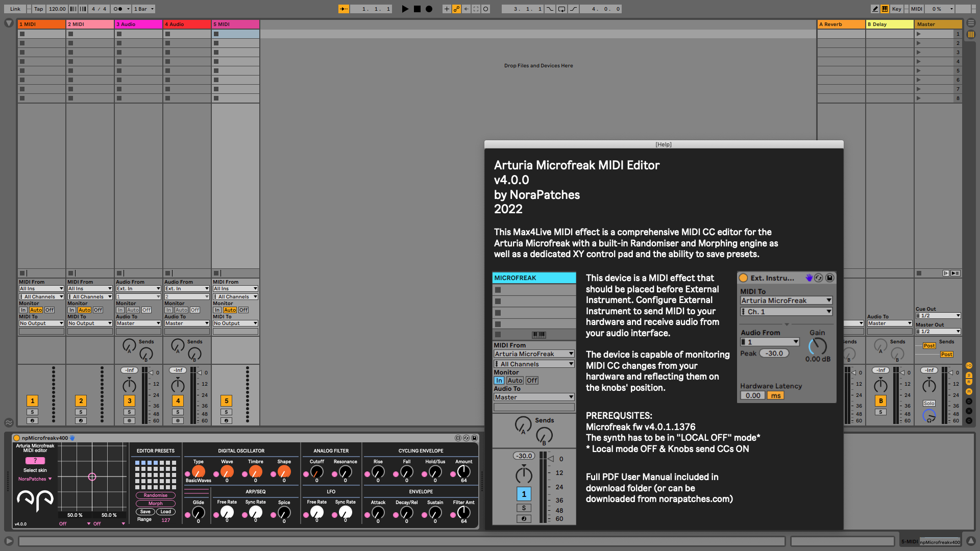Click the Cutoff knob in Analog Filter
Image resolution: width=980 pixels, height=551 pixels.
tap(316, 471)
